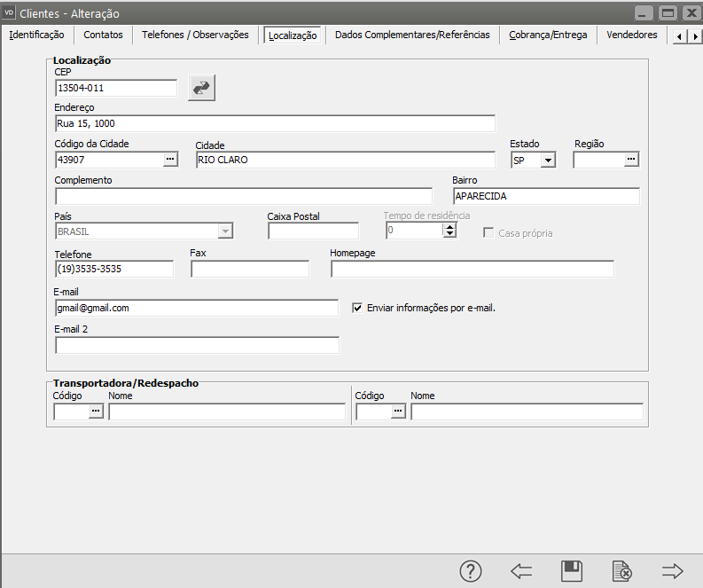
Task: Click the E-mail 2 input field
Action: pyautogui.click(x=197, y=345)
